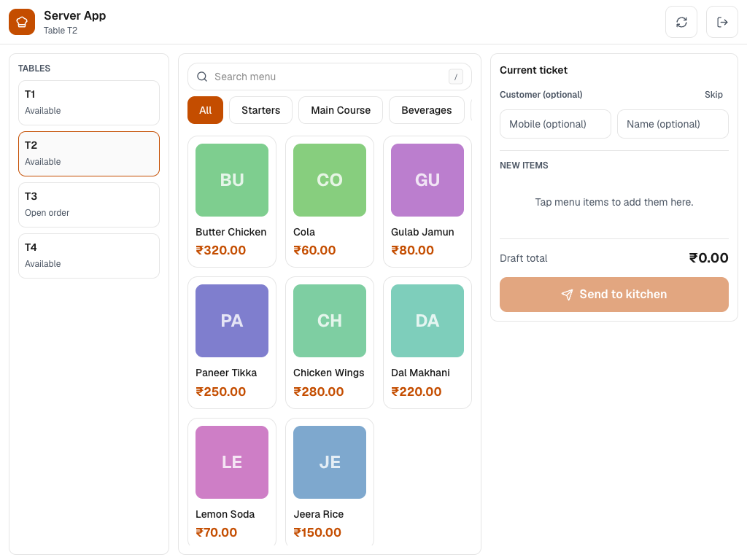
Task: Open table T3 with open order
Action: point(89,205)
